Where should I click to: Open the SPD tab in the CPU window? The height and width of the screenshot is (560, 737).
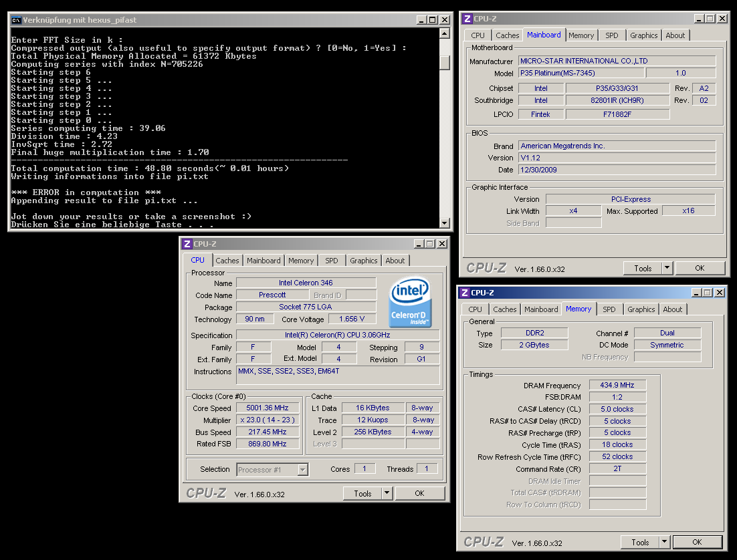tap(332, 261)
